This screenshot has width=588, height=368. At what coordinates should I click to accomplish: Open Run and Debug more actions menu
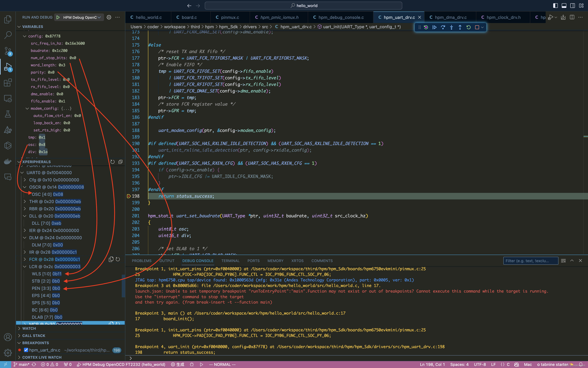coord(118,17)
